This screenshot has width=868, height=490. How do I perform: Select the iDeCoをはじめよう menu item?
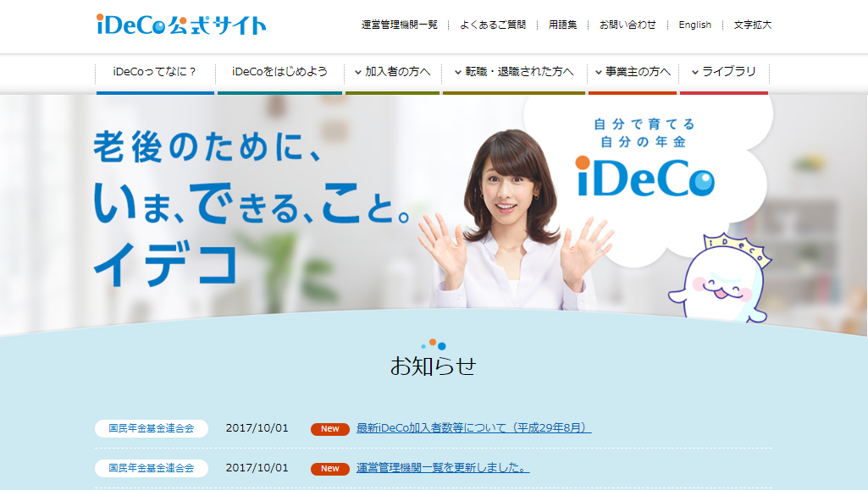(279, 72)
